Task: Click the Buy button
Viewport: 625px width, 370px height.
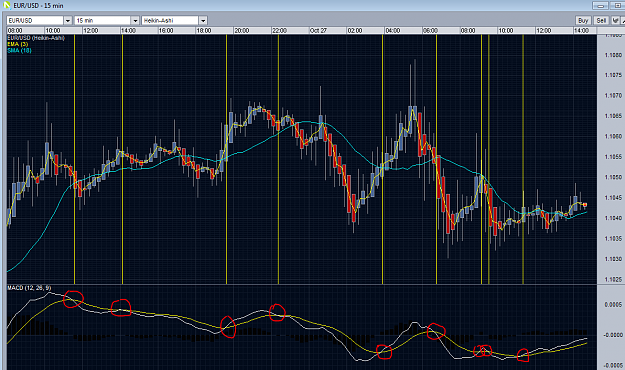Action: (x=583, y=20)
